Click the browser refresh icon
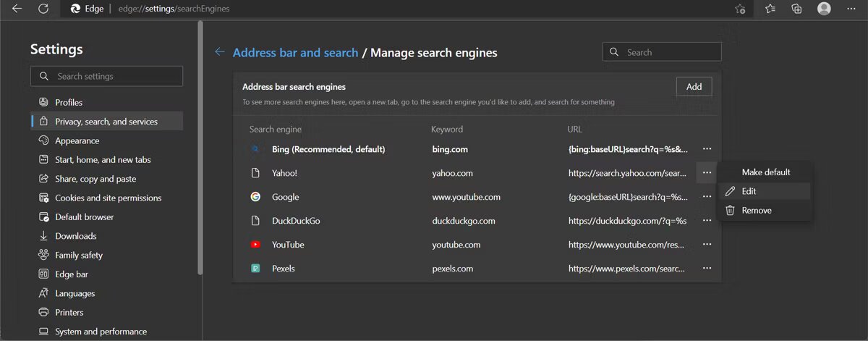868x341 pixels. [43, 9]
